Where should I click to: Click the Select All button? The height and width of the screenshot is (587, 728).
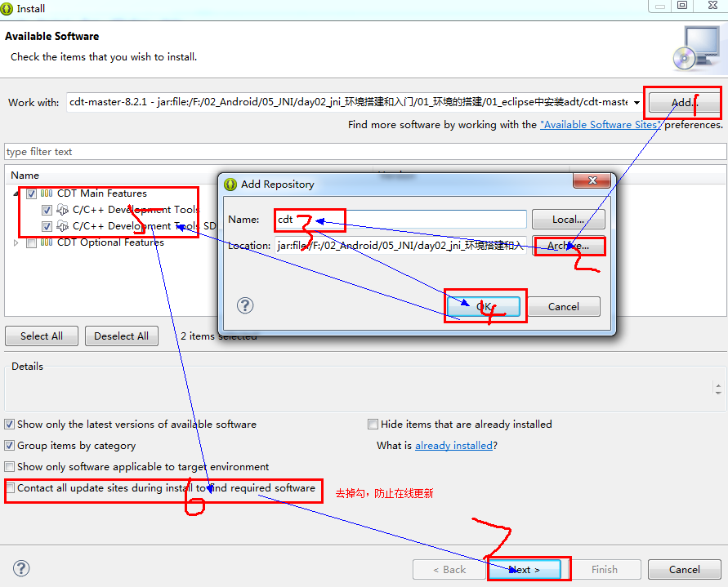pyautogui.click(x=42, y=336)
